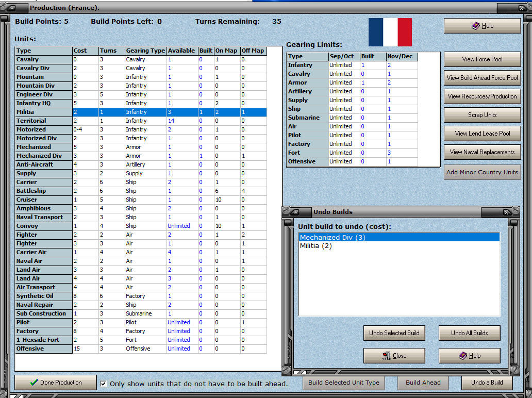532x398 pixels.
Task: Click the roll-up triangle on Undo Builds title bar
Action: point(294,211)
